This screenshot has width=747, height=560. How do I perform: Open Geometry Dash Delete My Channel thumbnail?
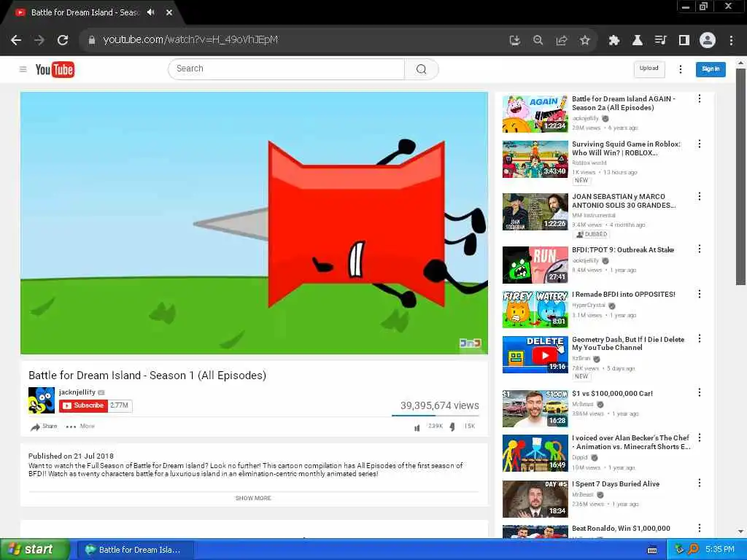535,354
